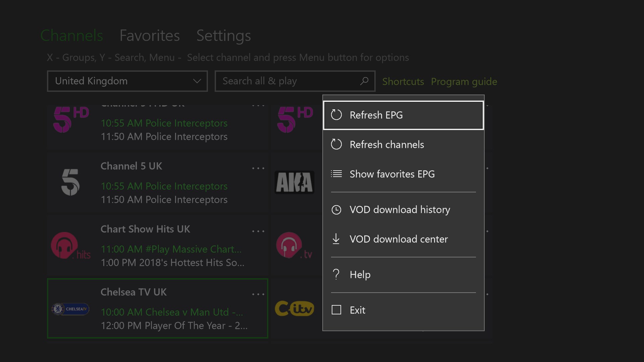Expand options dots for Channel 5 UK
The image size is (644, 362).
pos(258,168)
